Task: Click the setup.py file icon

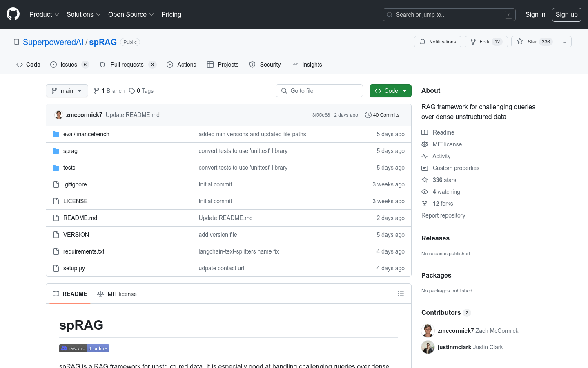Action: point(56,268)
